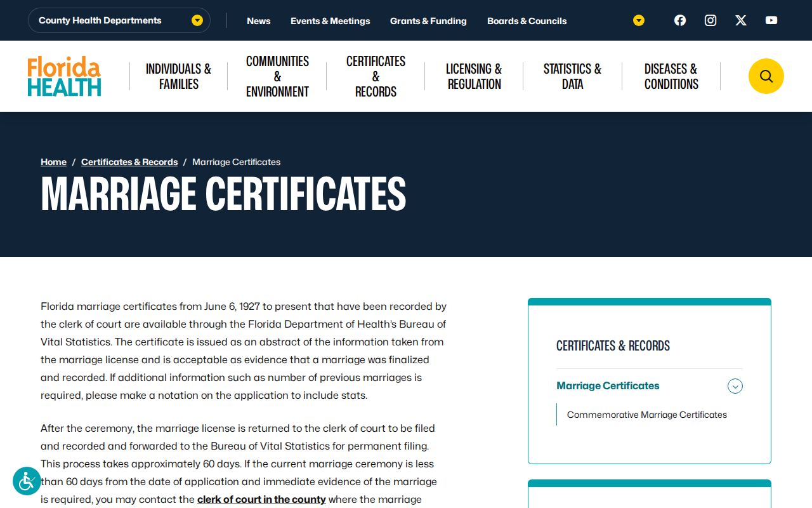Expand the County Health Departments dropdown
This screenshot has width=812, height=508.
tap(119, 20)
